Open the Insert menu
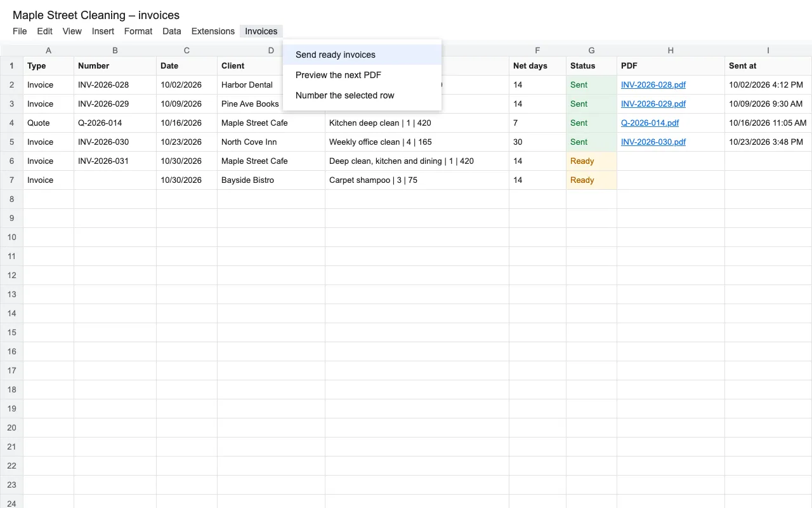The height and width of the screenshot is (508, 812). coord(103,31)
